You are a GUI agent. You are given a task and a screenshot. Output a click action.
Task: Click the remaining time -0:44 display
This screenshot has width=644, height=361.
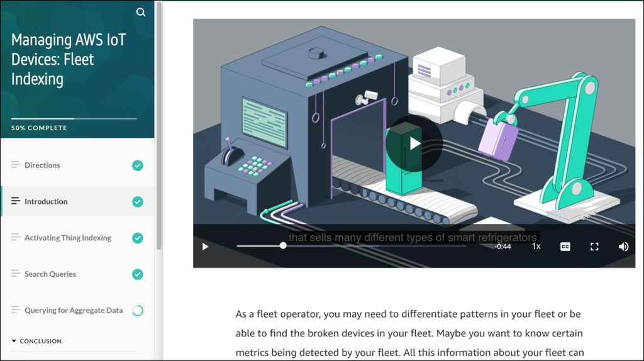pos(502,247)
